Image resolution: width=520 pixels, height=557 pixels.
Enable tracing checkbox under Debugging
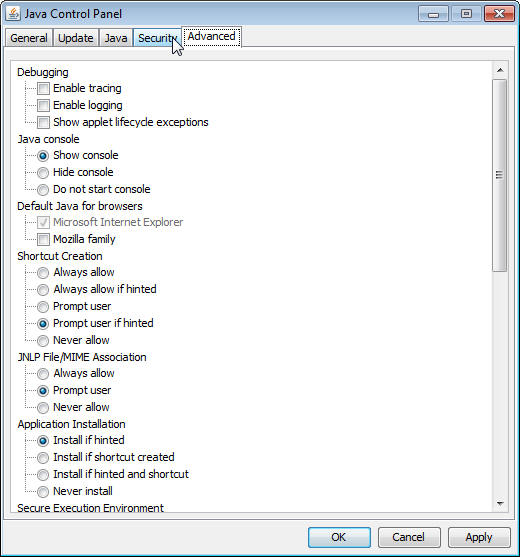[x=43, y=88]
